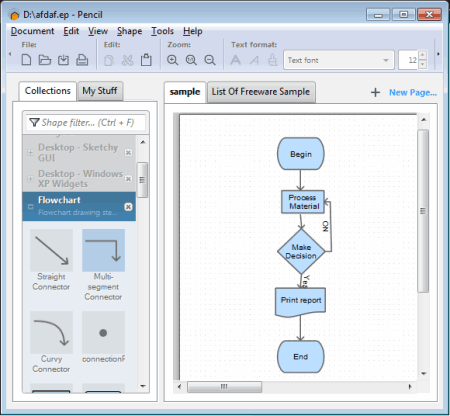This screenshot has height=416, width=450.
Task: Click the Copy icon in Edit toolbar
Action: [109, 60]
